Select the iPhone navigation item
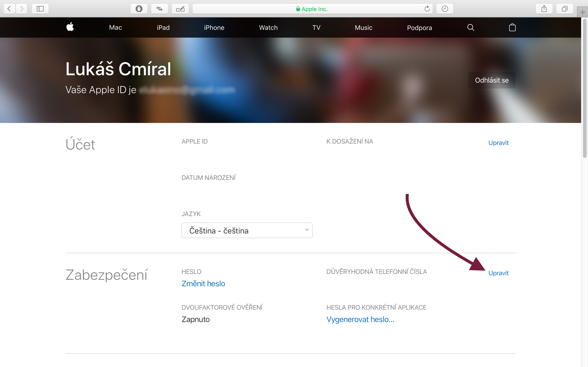 [214, 28]
